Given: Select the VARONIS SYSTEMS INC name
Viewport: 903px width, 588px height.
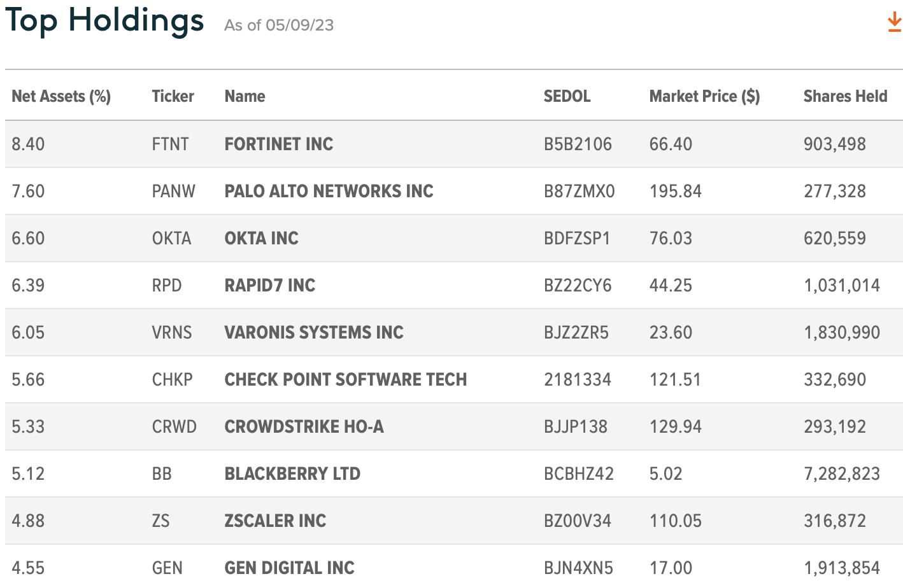Looking at the screenshot, I should tap(314, 332).
